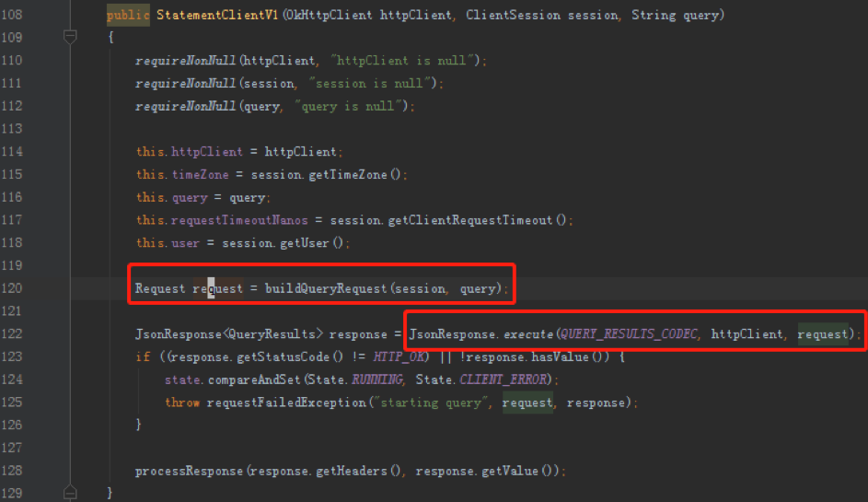868x502 pixels.
Task: Click the 'response' variable declared on line 122
Action: [358, 333]
